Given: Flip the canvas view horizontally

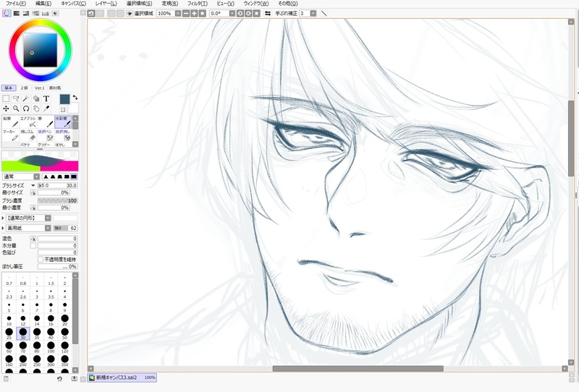Looking at the screenshot, I should tap(268, 13).
